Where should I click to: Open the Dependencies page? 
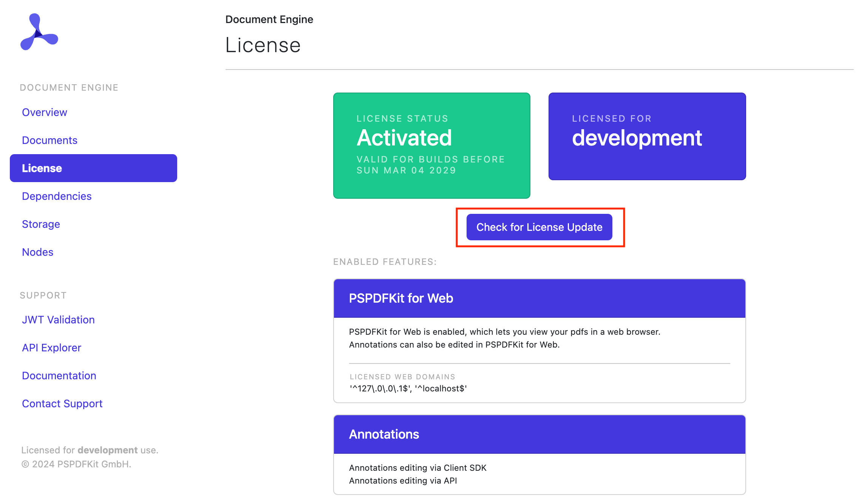(x=57, y=196)
